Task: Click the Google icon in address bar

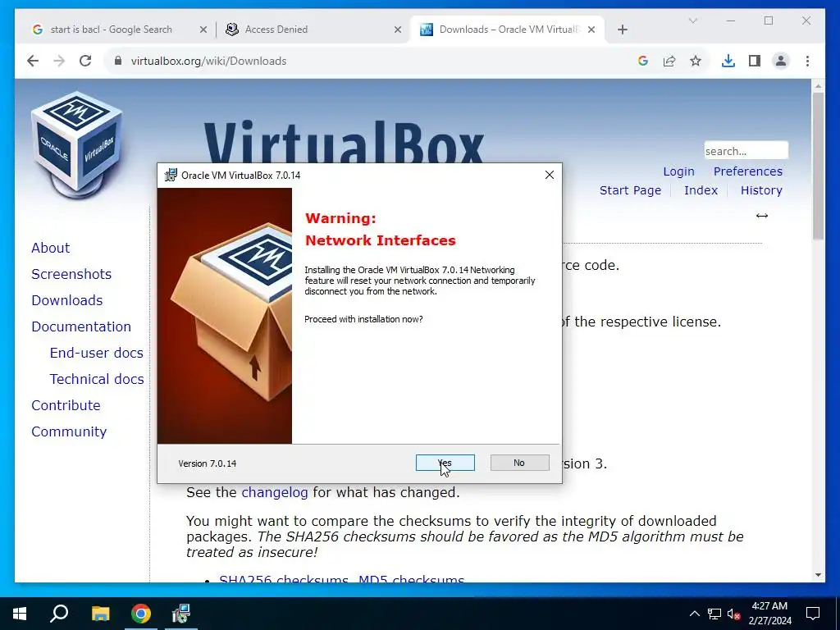Action: tap(643, 61)
